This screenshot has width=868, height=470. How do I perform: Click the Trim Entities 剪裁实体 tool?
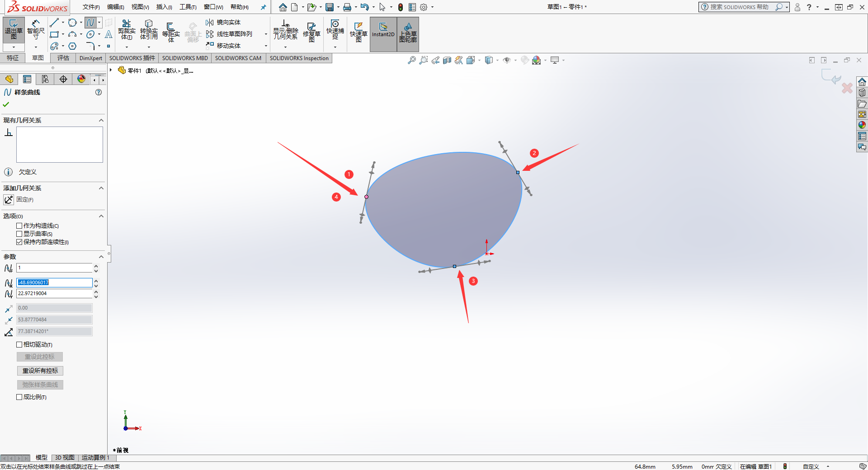coord(127,30)
